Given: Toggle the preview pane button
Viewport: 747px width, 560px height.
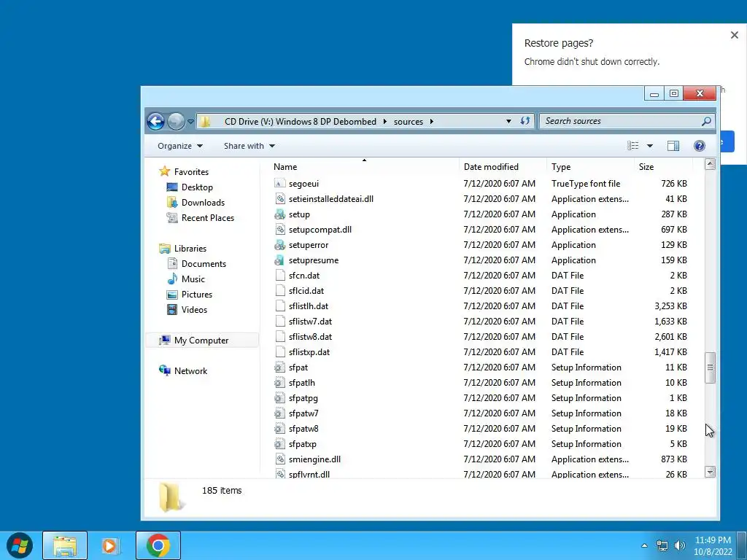Looking at the screenshot, I should [673, 146].
